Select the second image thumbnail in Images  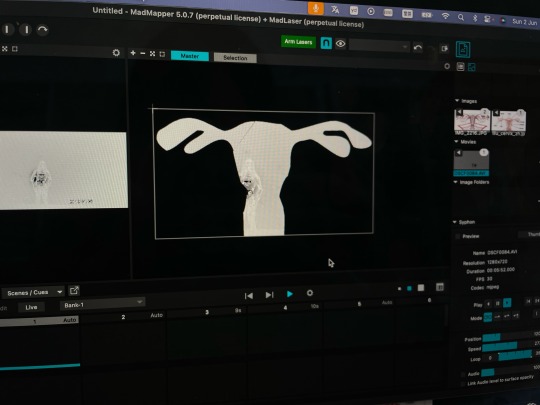[509, 123]
